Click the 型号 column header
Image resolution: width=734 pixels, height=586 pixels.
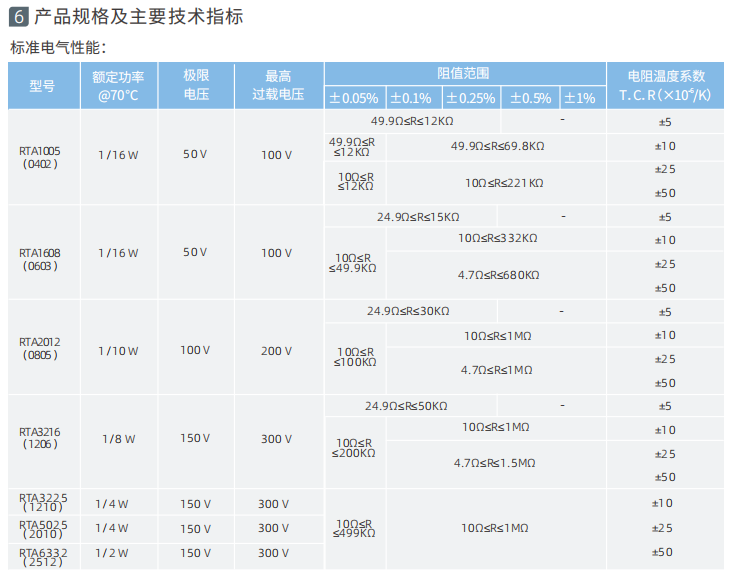[x=42, y=86]
